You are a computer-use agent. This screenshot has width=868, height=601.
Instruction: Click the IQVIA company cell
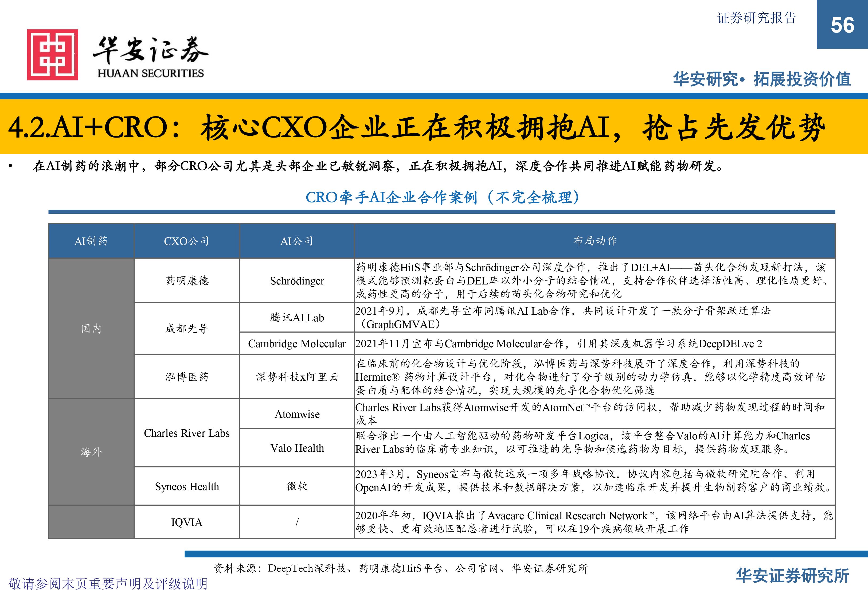click(187, 522)
